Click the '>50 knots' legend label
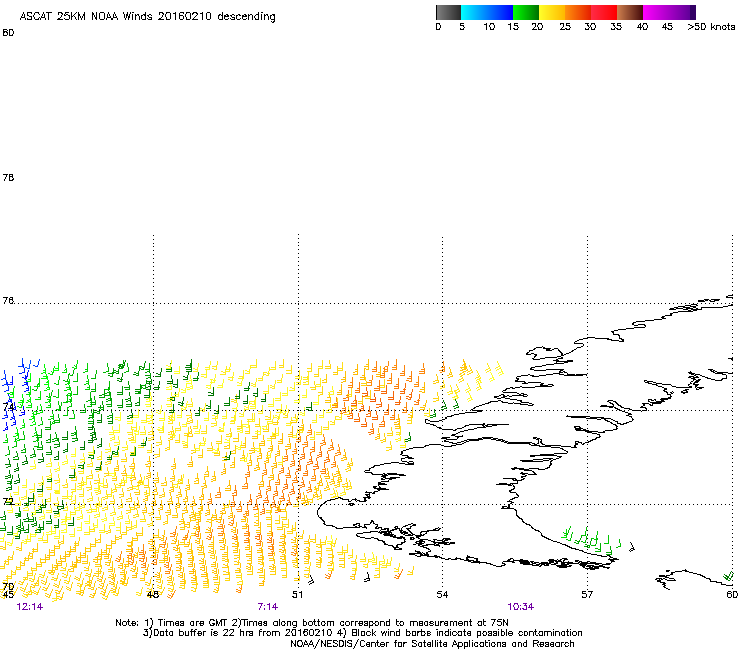 (711, 27)
